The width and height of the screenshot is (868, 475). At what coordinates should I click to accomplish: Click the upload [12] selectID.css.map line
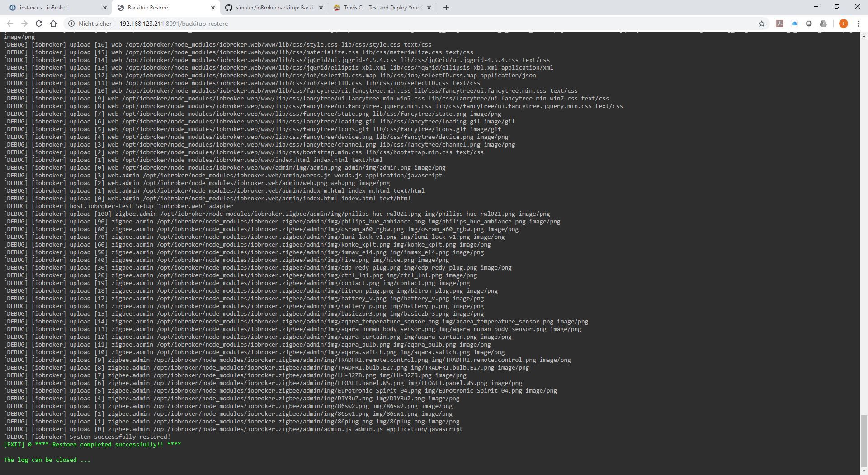coord(270,75)
